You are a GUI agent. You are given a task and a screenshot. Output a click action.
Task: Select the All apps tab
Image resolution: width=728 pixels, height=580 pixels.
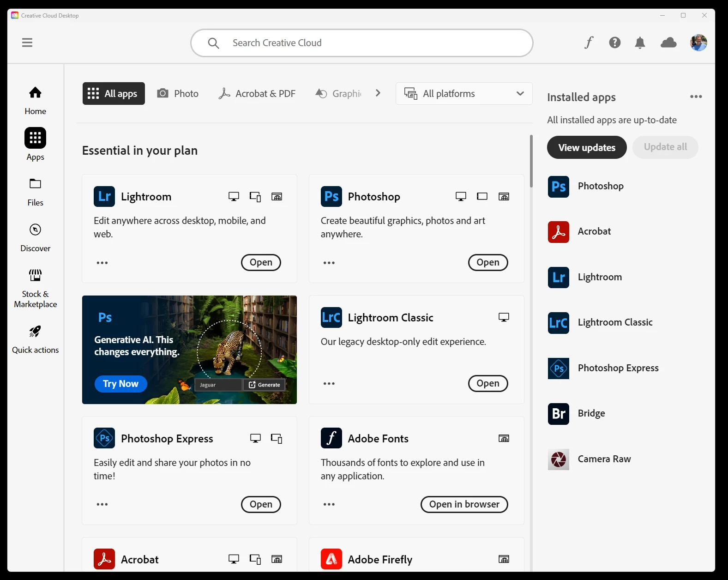(x=114, y=93)
